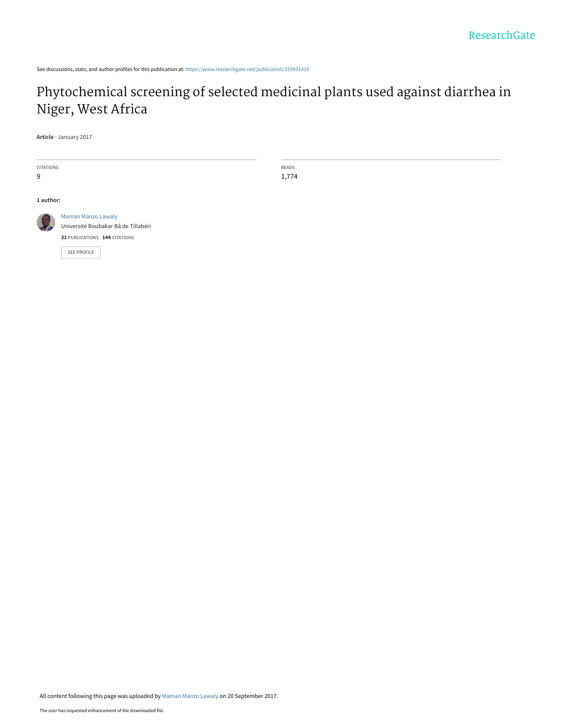Click the Phytochemical screening article title
This screenshot has height=728, width=563.
point(274,100)
